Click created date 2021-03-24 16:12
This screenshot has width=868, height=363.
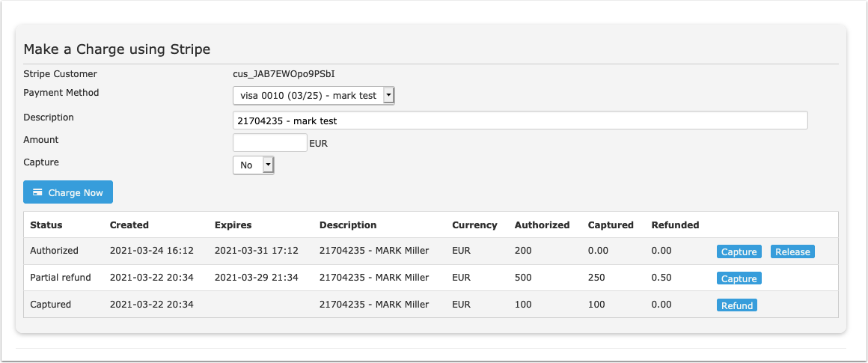point(152,251)
